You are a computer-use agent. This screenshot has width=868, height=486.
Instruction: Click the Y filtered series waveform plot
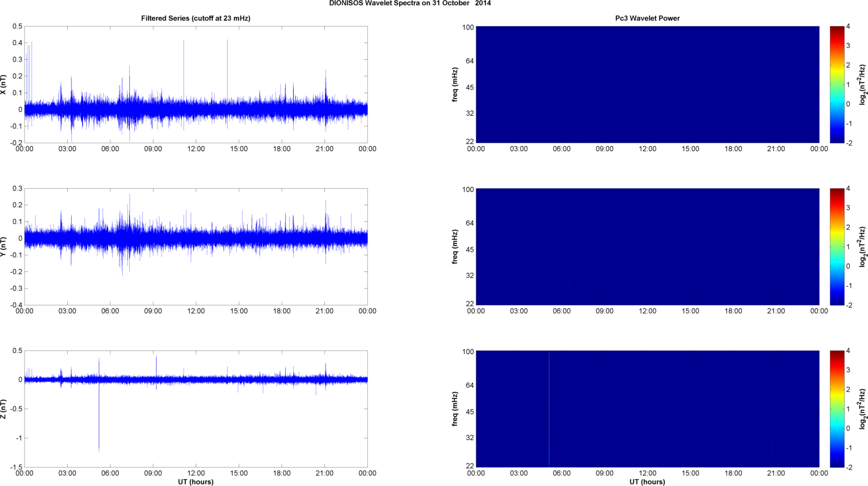coord(196,247)
